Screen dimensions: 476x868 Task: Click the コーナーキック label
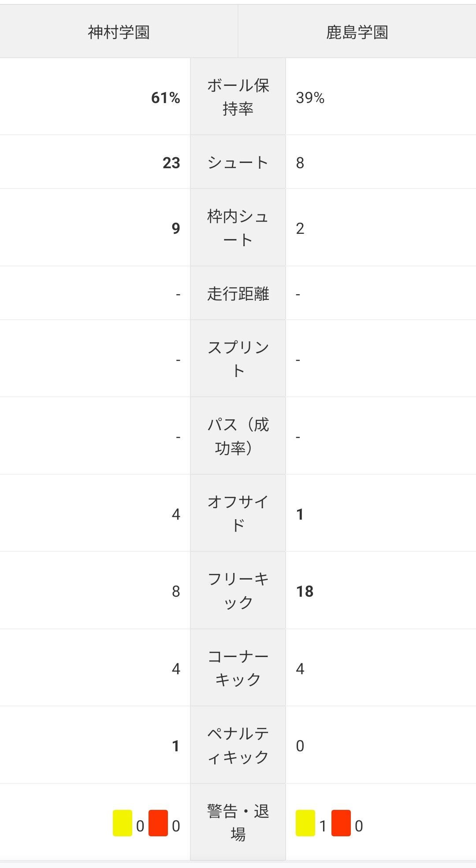click(238, 668)
